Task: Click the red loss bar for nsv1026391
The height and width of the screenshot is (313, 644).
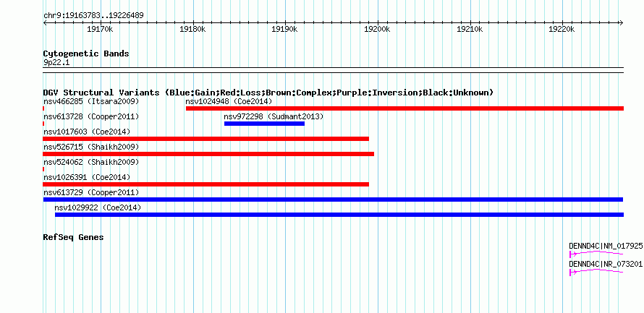Action: 206,184
